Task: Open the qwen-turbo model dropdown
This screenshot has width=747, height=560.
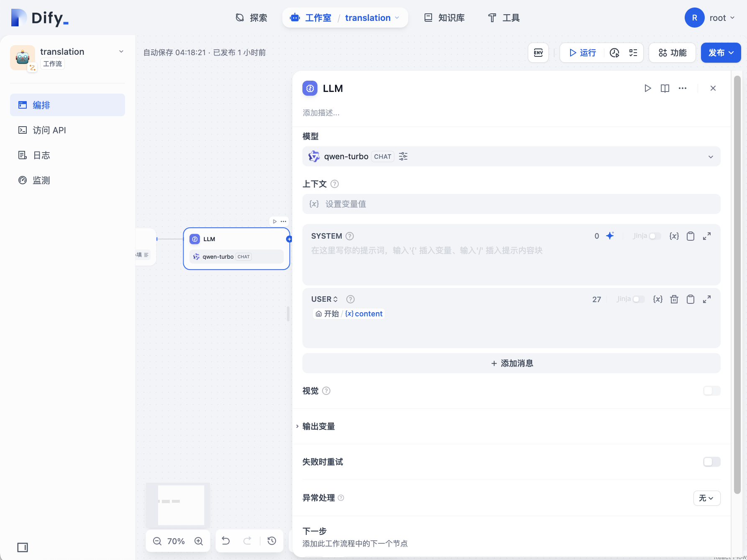Action: click(x=711, y=156)
